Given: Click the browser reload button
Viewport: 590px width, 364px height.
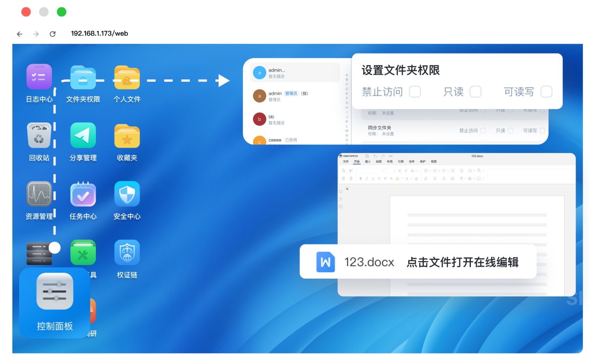Looking at the screenshot, I should pos(53,34).
